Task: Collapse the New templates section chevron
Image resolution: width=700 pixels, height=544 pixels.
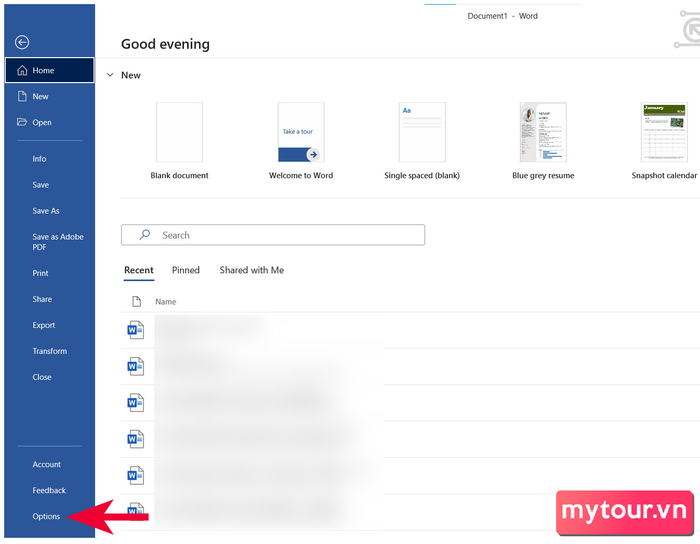Action: 110,75
